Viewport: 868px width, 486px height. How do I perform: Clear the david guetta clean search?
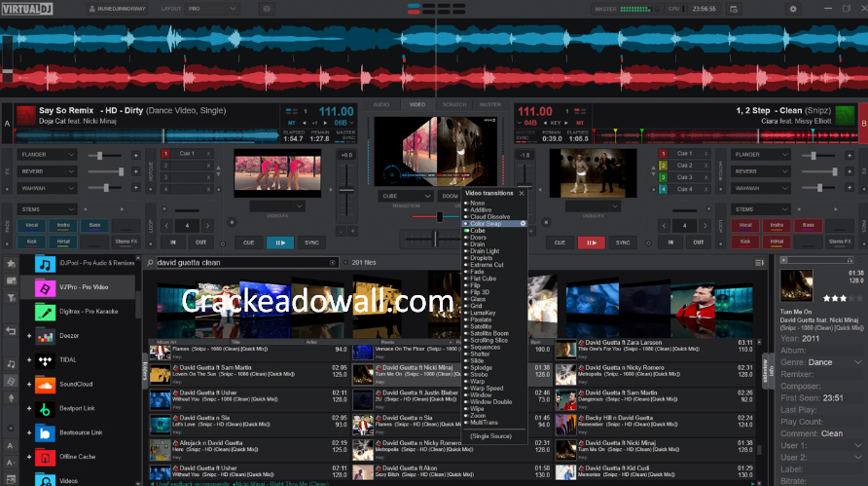[x=332, y=263]
